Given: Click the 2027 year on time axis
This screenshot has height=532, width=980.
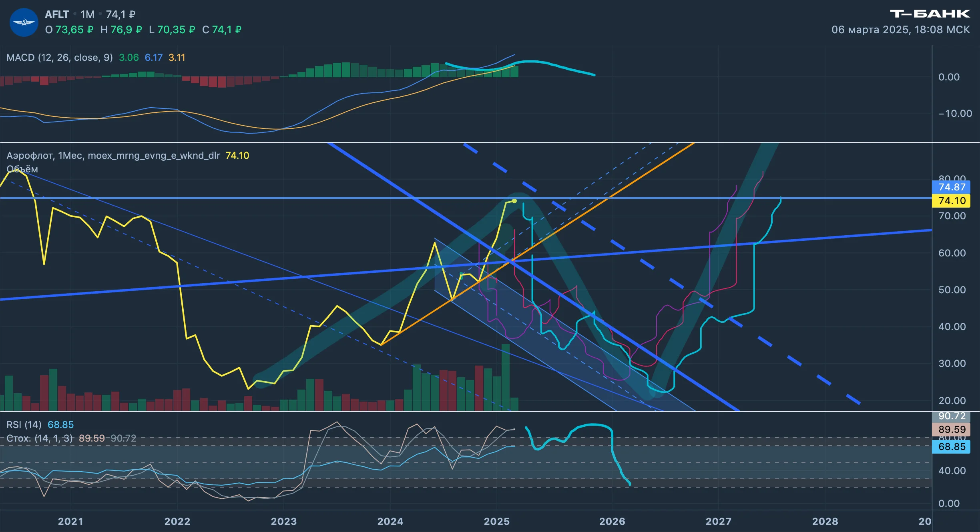Looking at the screenshot, I should point(719,521).
